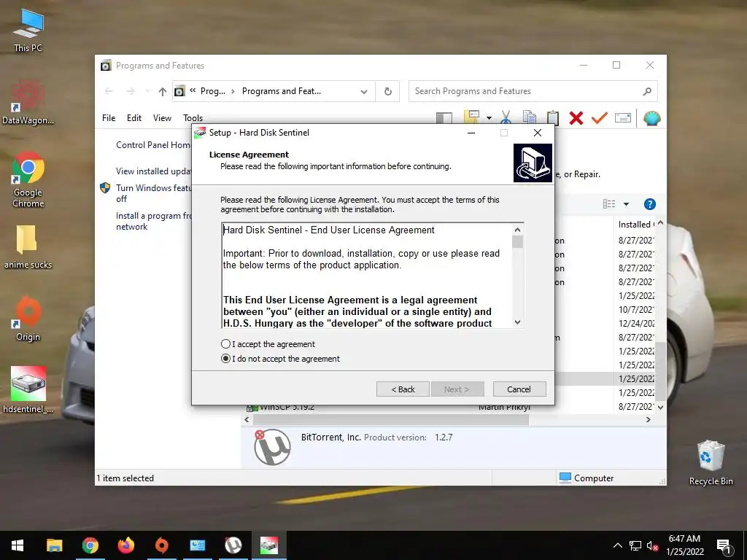Image resolution: width=747 pixels, height=560 pixels.
Task: Click the shell globe toolbar icon
Action: point(651,117)
